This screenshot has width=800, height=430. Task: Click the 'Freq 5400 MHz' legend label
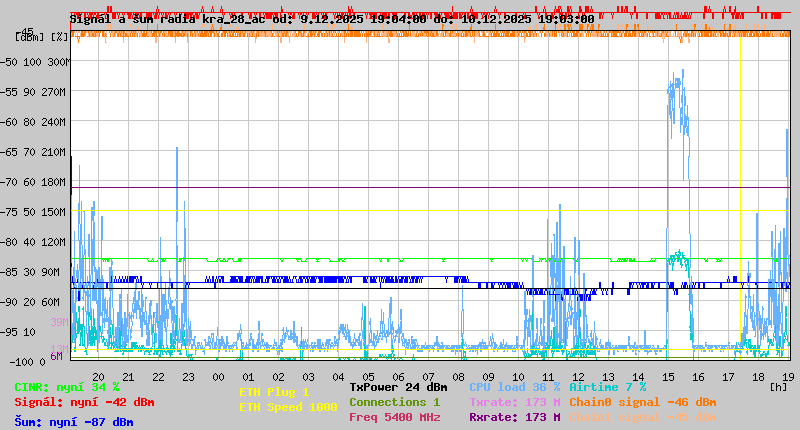point(394,417)
